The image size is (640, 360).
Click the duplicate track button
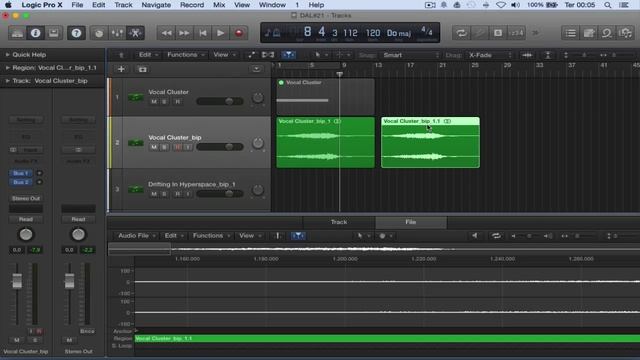pyautogui.click(x=142, y=69)
